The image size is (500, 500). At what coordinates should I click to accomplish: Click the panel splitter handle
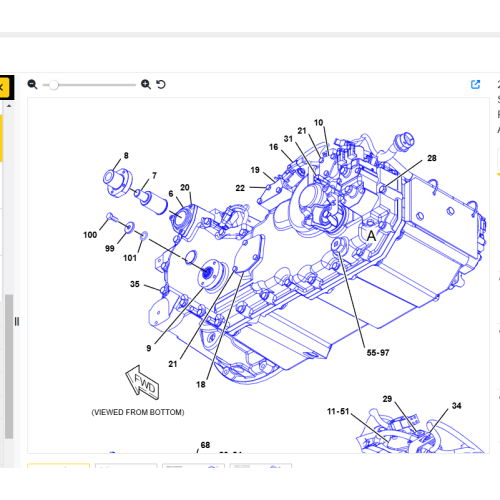tap(17, 321)
